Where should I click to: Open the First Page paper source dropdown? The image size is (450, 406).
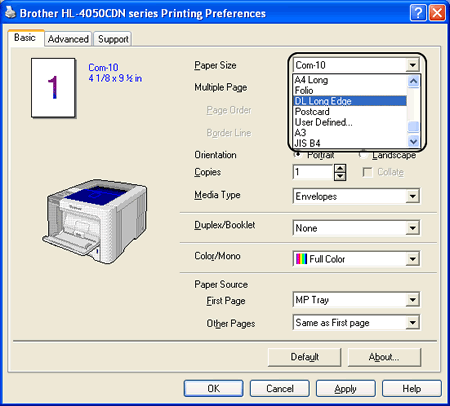pos(356,300)
